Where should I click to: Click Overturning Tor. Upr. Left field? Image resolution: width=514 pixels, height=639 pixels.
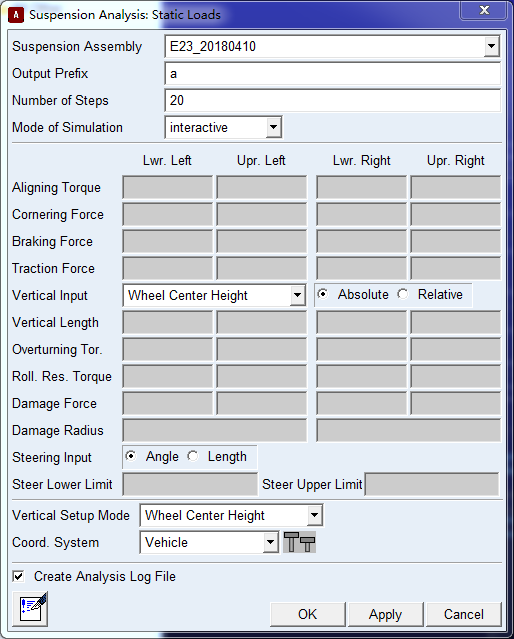(x=262, y=349)
